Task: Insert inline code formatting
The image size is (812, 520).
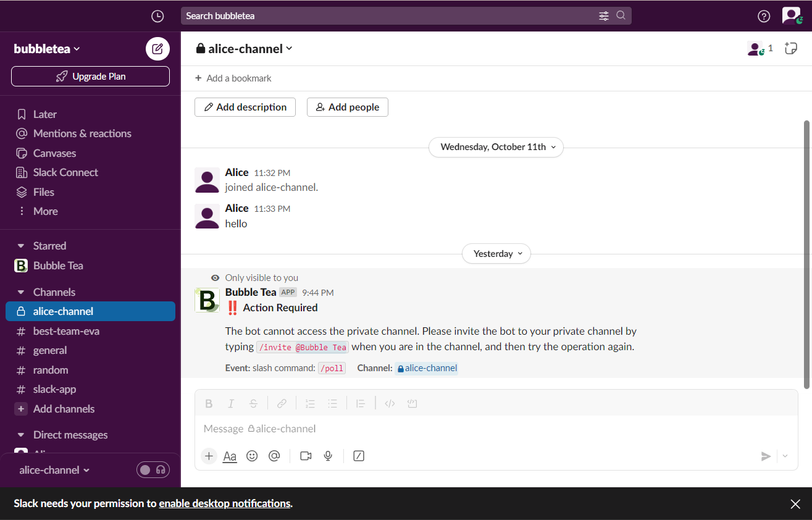Action: tap(390, 404)
